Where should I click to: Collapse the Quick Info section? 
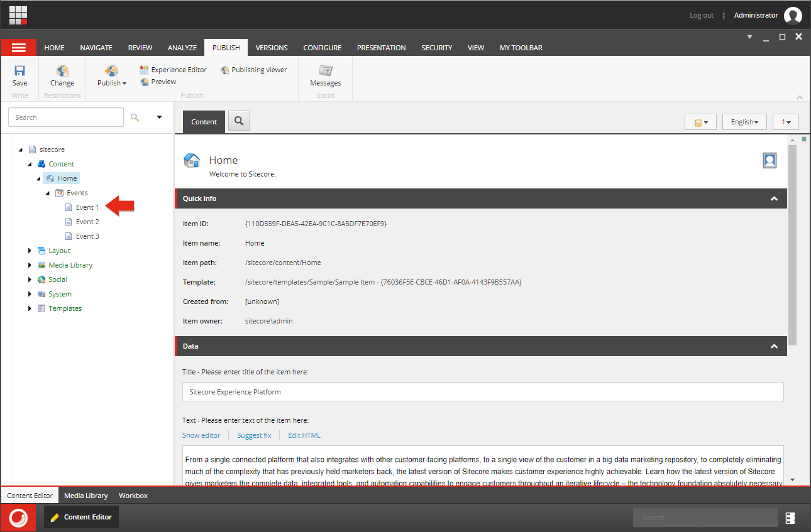[774, 198]
